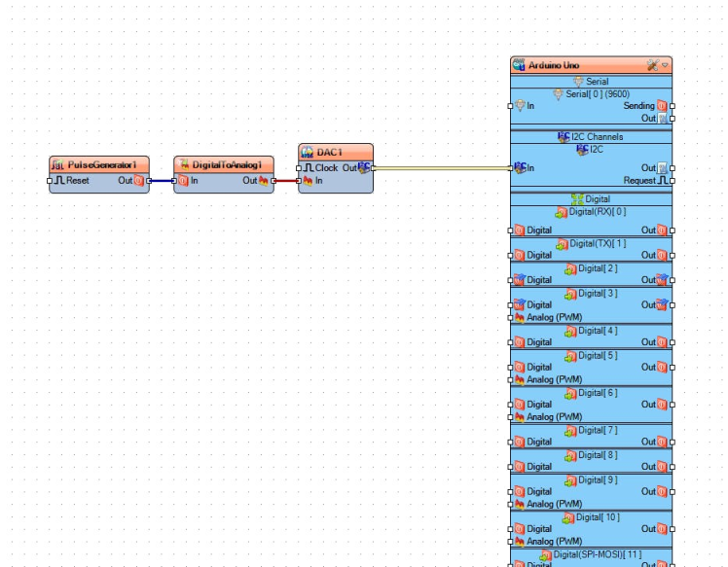Select the blue wire between PulseGenerator1 and DigitalToAnalog1
The image size is (728, 567).
click(x=162, y=181)
